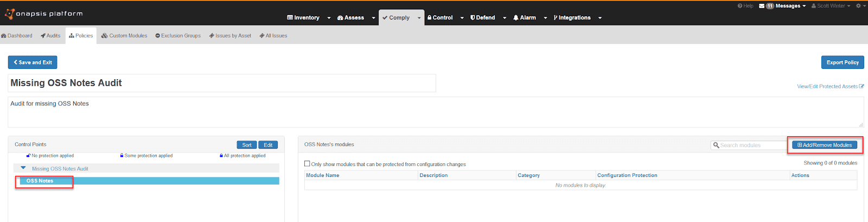The height and width of the screenshot is (222, 868).
Task: Click the Add/Remove Modules button
Action: coord(825,145)
